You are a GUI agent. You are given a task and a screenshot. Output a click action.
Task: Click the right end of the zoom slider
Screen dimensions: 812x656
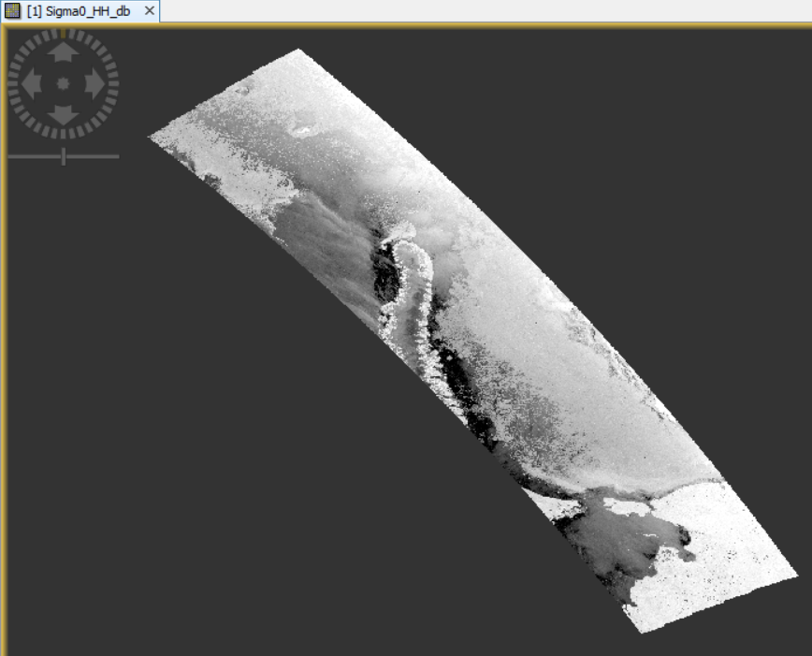point(117,156)
